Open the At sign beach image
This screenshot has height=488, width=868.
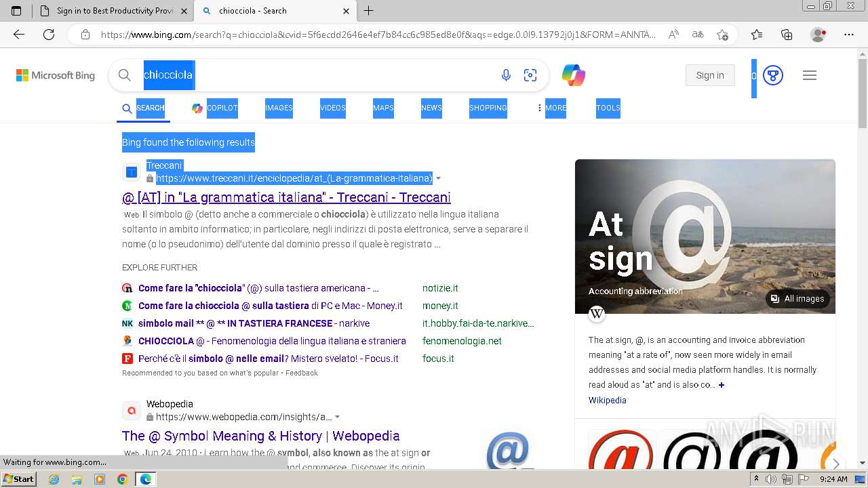coord(705,237)
